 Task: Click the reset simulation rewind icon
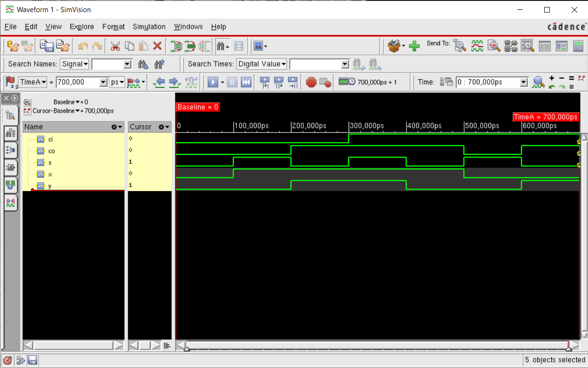(246, 82)
